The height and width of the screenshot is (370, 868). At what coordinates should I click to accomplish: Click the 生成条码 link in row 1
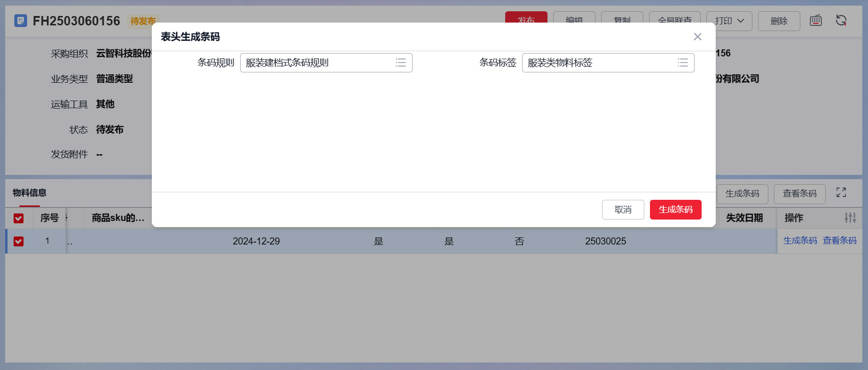point(800,241)
